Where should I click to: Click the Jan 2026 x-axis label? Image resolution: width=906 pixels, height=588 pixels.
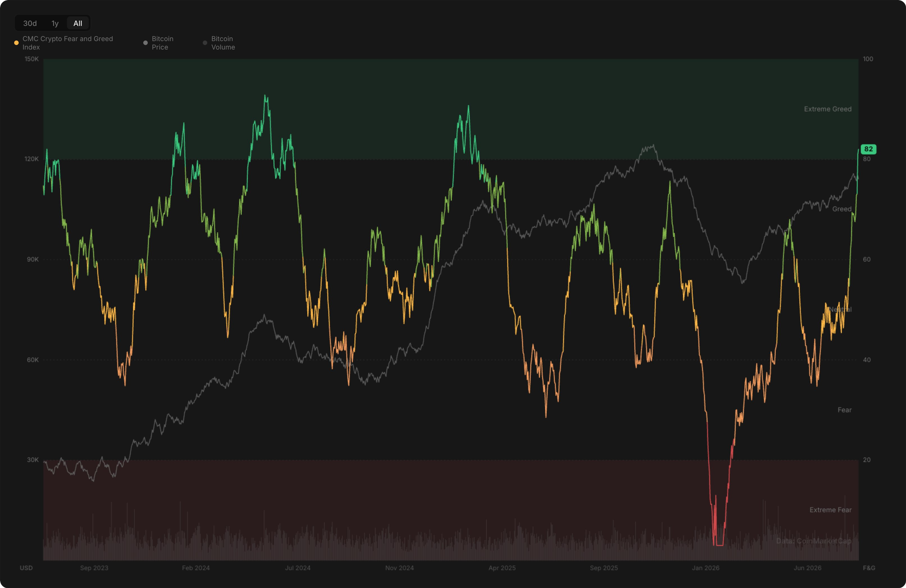(706, 568)
